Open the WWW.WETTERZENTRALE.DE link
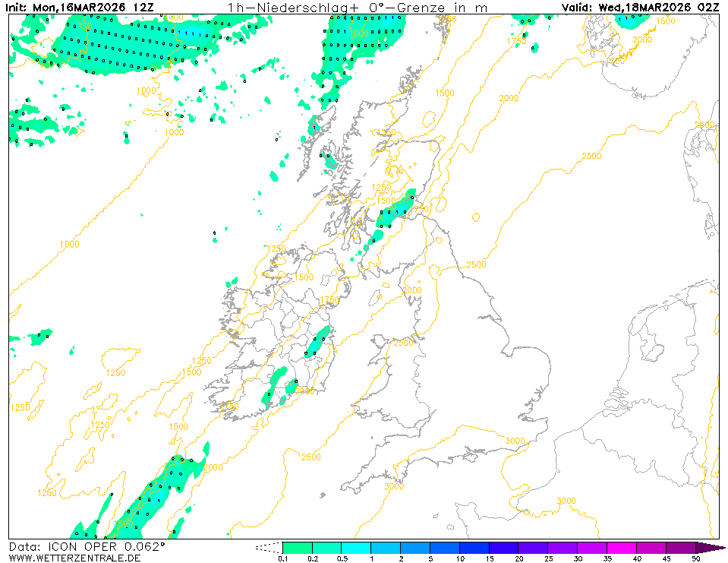This screenshot has width=728, height=563. pyautogui.click(x=74, y=558)
